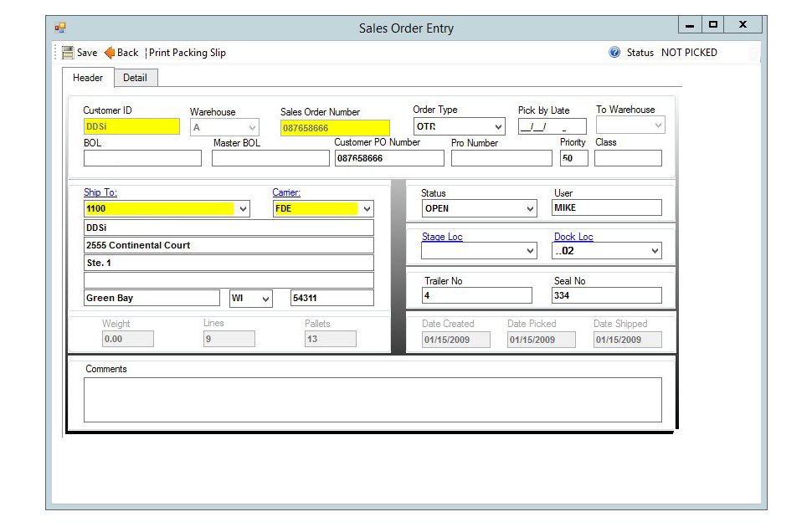Click Print Packing Slip toolbar button
This screenshot has height=527, width=812.
[187, 53]
